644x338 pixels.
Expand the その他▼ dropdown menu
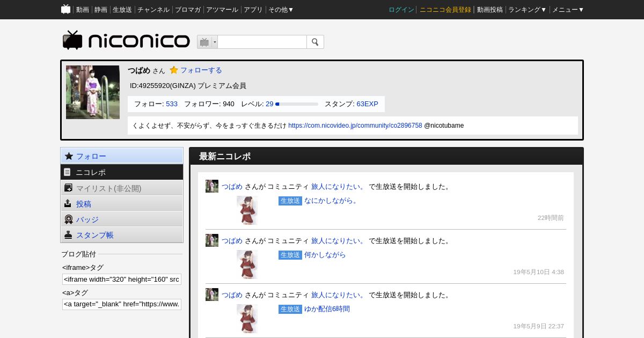point(281,10)
